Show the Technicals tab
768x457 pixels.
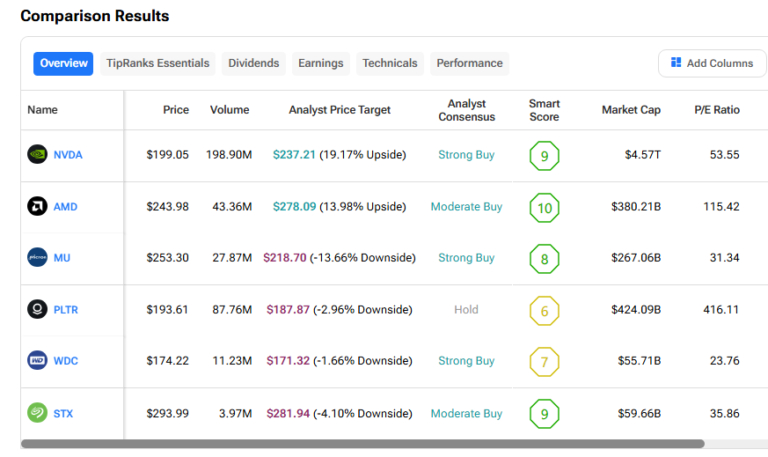(x=390, y=63)
